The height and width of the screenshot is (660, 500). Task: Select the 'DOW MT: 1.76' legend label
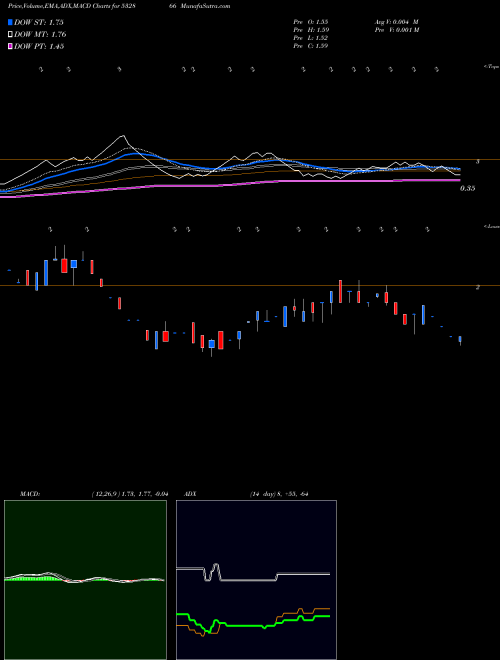[40, 35]
